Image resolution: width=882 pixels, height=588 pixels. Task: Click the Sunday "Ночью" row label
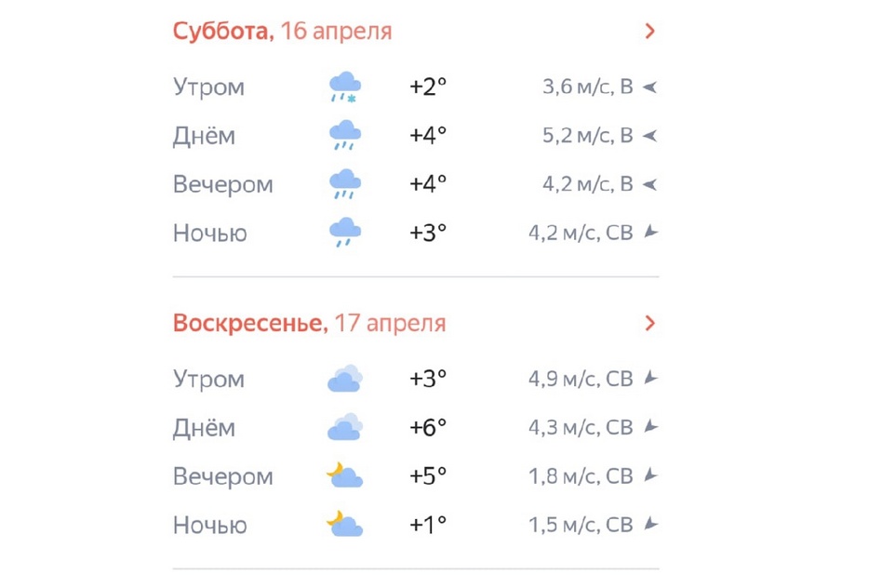pos(209,525)
